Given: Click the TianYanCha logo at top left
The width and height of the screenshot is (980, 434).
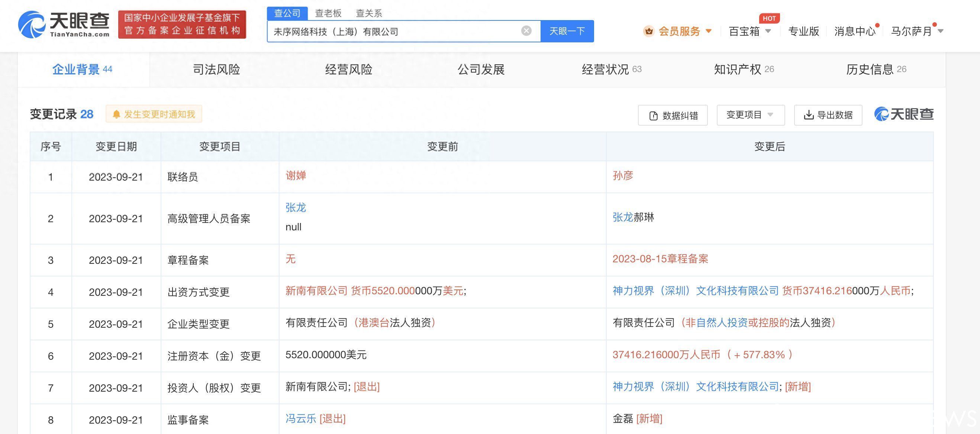Looking at the screenshot, I should (x=64, y=25).
